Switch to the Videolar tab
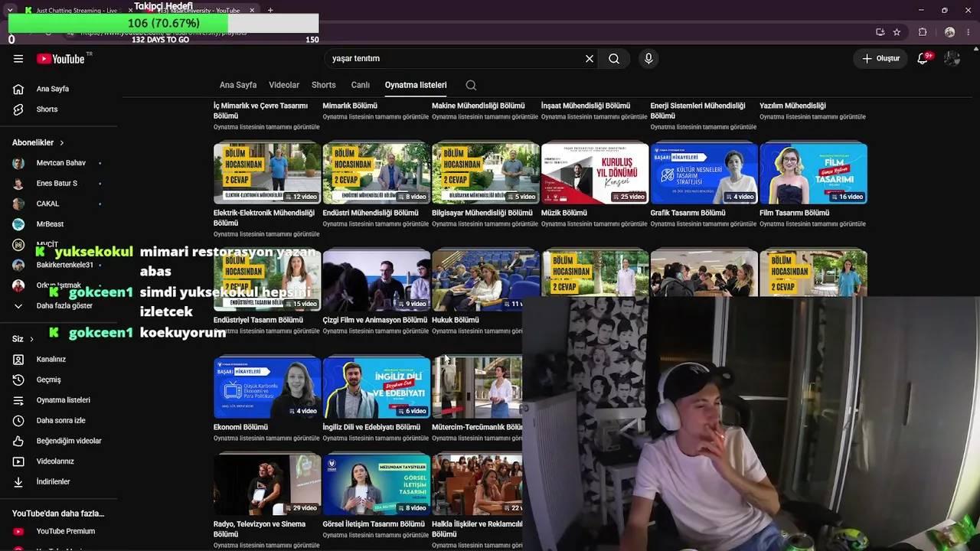The width and height of the screenshot is (980, 551). pos(284,85)
